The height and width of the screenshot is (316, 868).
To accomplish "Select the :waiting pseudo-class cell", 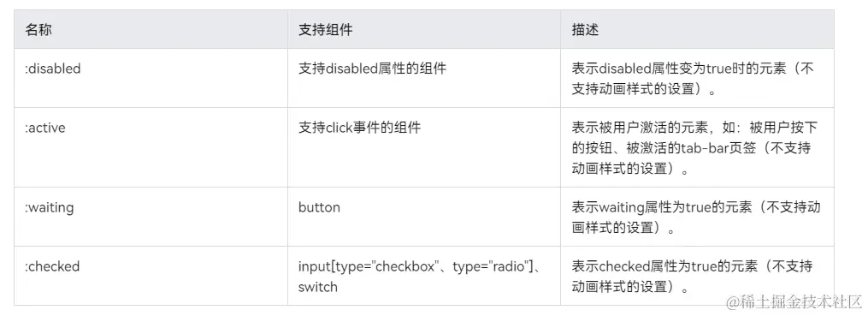I will point(50,207).
